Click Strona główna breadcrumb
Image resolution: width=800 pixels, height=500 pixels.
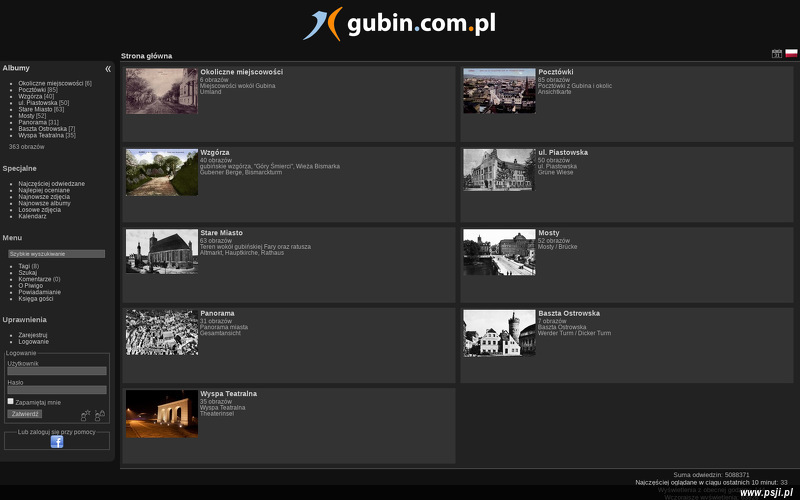(146, 56)
